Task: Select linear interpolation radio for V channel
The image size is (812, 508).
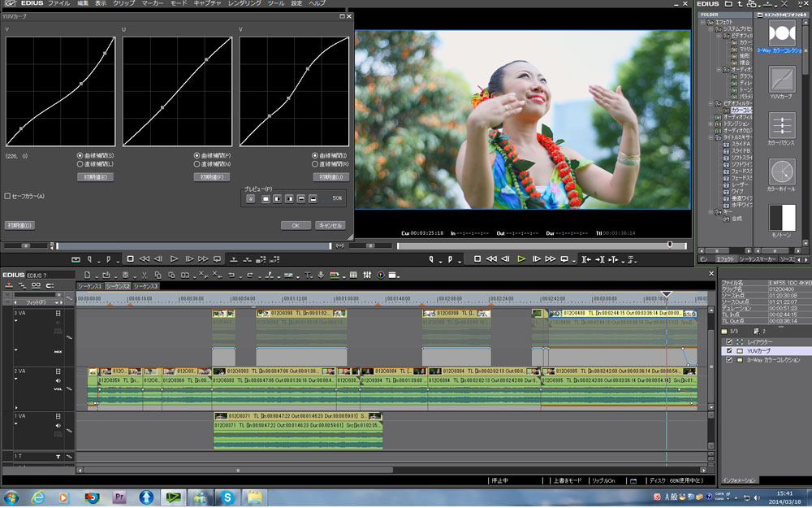Action: pos(315,164)
